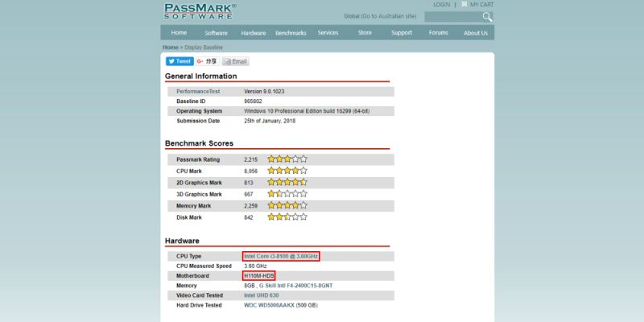Select the Version 9.0.1023 text
Image resolution: width=644 pixels, height=322 pixels.
(x=264, y=92)
